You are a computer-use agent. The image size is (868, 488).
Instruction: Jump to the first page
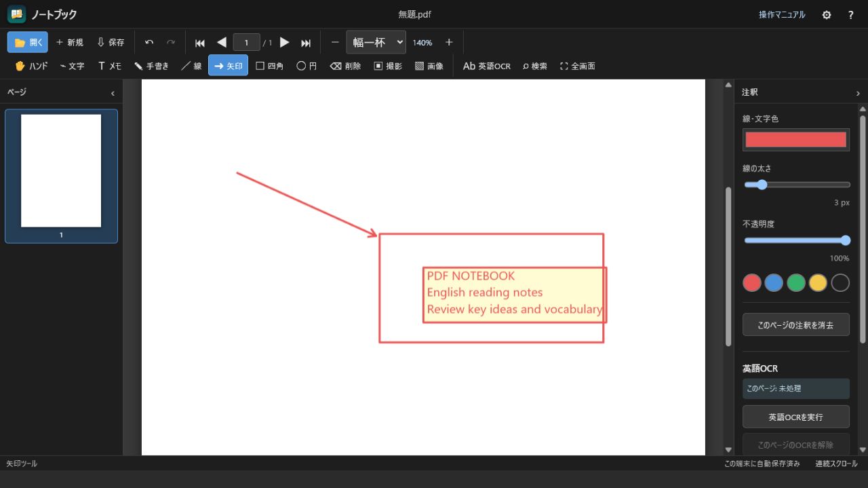(200, 42)
